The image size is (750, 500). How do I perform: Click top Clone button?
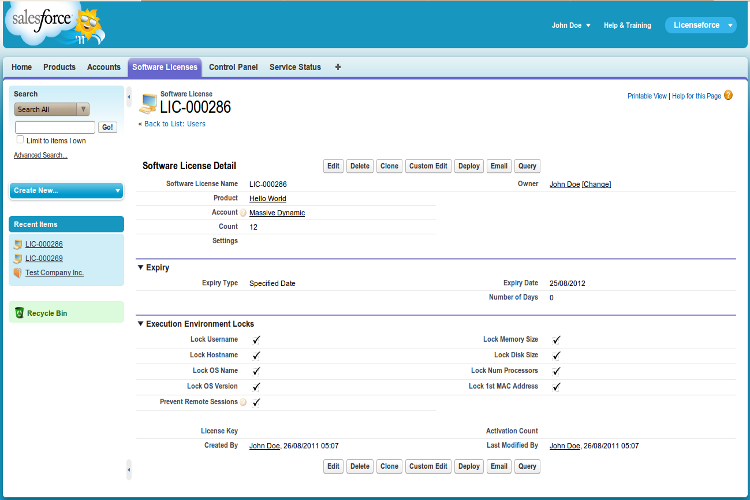pos(389,166)
